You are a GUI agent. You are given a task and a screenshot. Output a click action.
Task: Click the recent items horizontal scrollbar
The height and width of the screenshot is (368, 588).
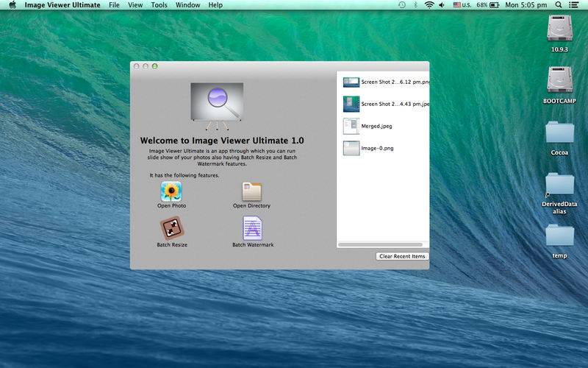pos(380,245)
